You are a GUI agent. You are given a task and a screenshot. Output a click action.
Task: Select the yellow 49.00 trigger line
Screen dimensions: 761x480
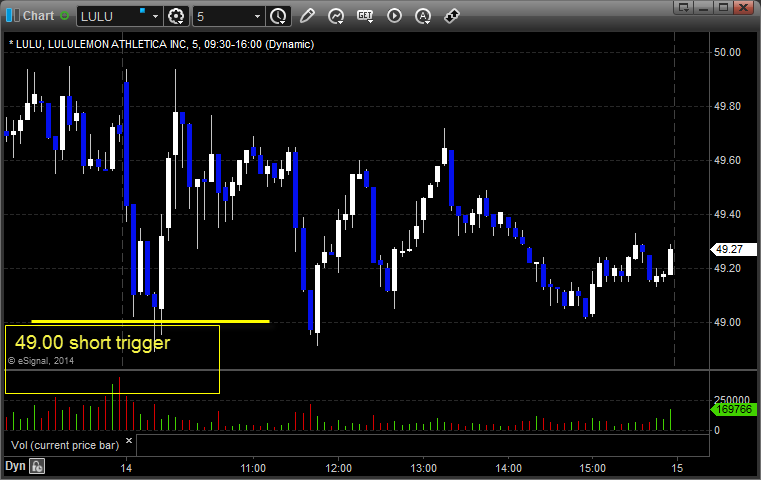click(x=150, y=321)
